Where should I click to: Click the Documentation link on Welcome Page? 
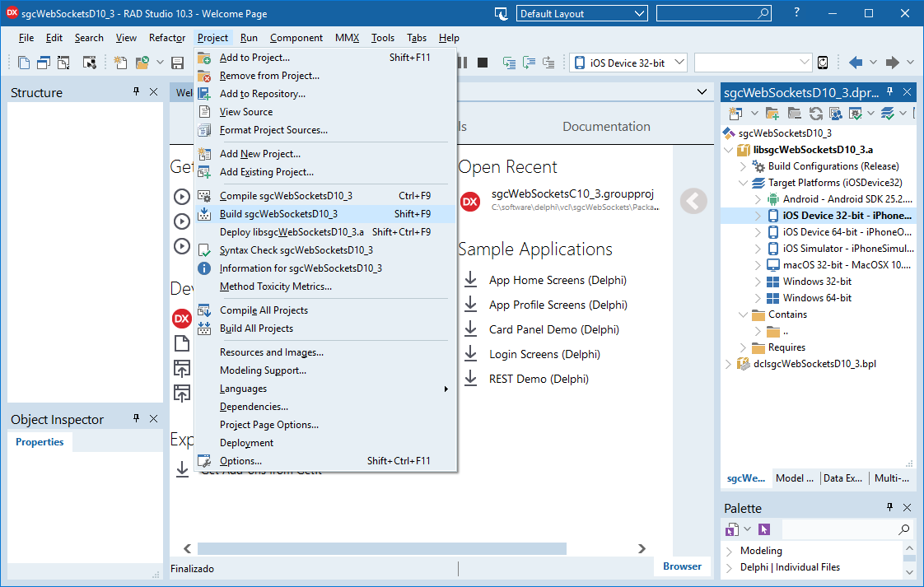point(606,126)
